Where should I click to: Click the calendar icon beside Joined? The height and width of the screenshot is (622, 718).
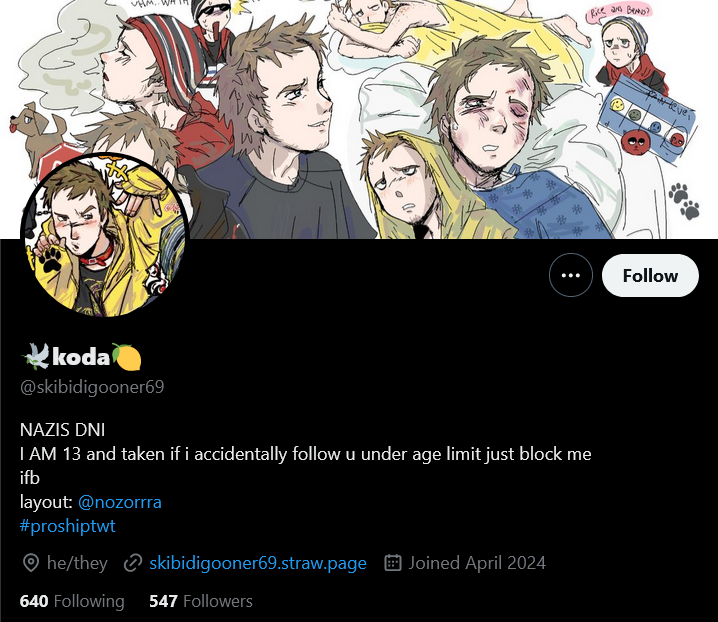coord(393,562)
